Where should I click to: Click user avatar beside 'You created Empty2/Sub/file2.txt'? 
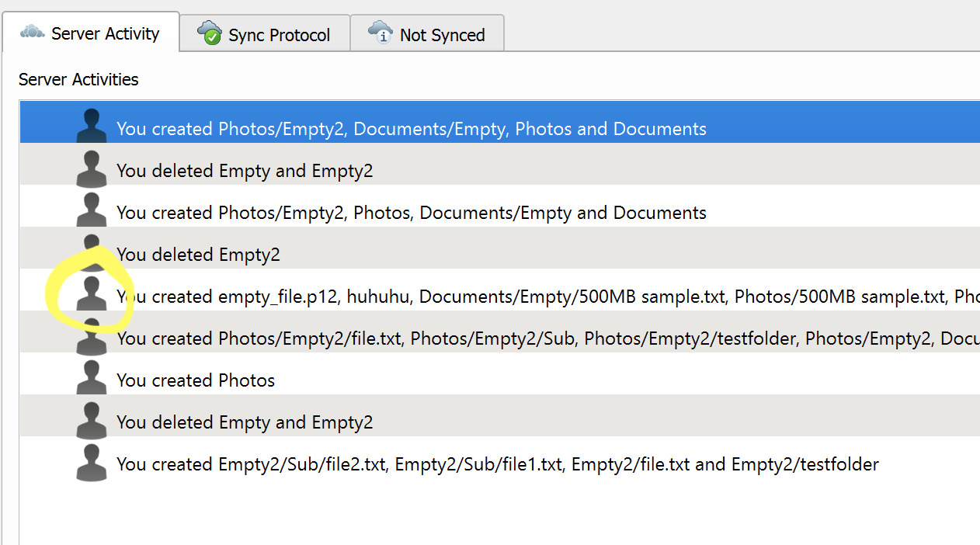coord(92,461)
